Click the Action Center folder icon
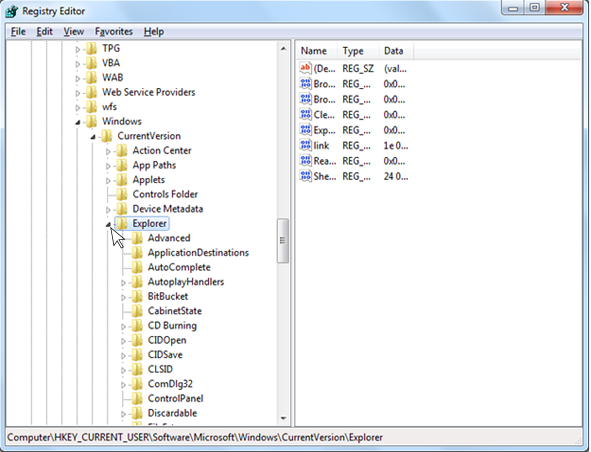This screenshot has height=452, width=591. 122,151
